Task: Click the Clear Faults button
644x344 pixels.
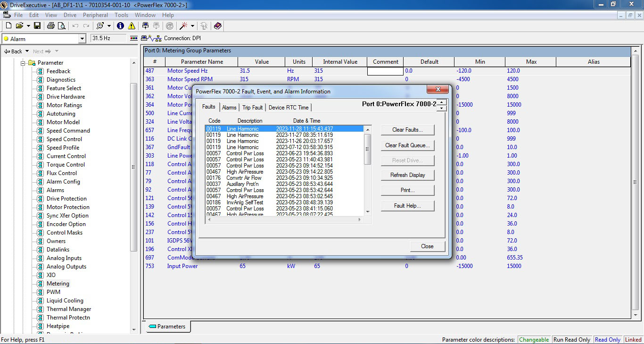Action: (x=407, y=130)
